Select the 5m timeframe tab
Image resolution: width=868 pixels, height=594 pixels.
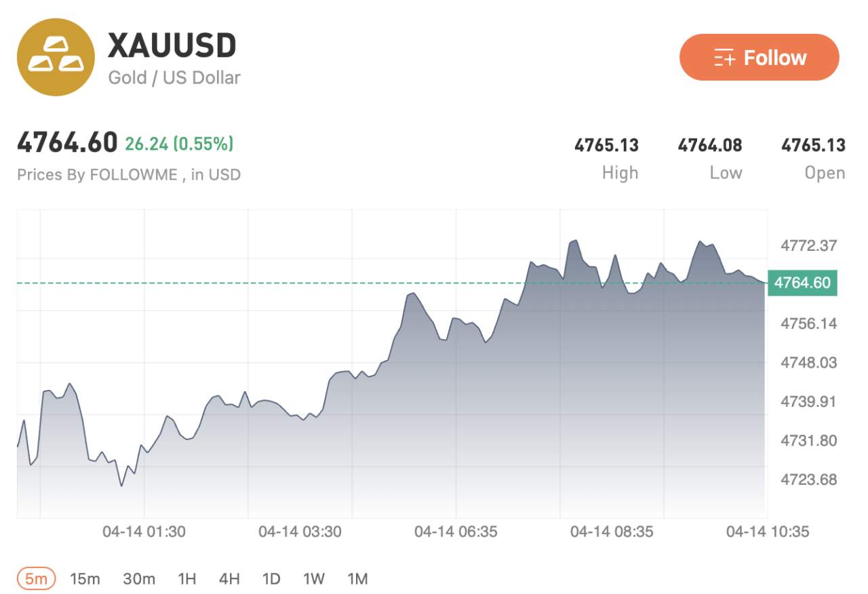(x=36, y=578)
